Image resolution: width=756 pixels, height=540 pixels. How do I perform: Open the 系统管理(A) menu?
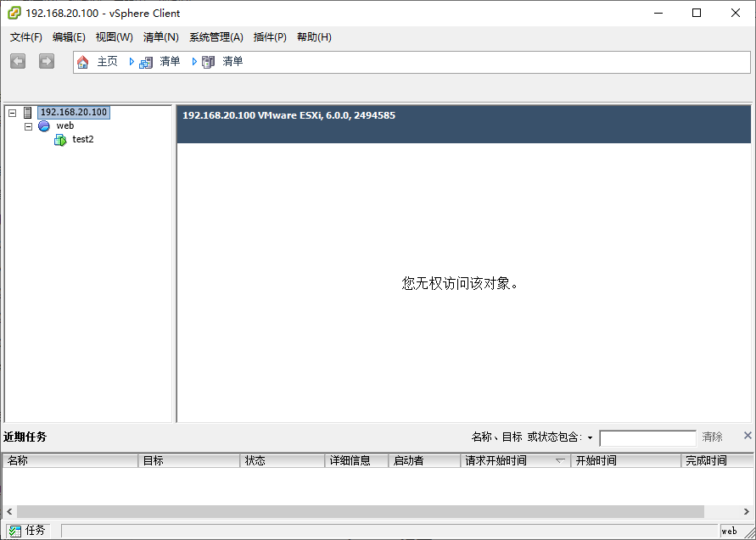(x=216, y=37)
